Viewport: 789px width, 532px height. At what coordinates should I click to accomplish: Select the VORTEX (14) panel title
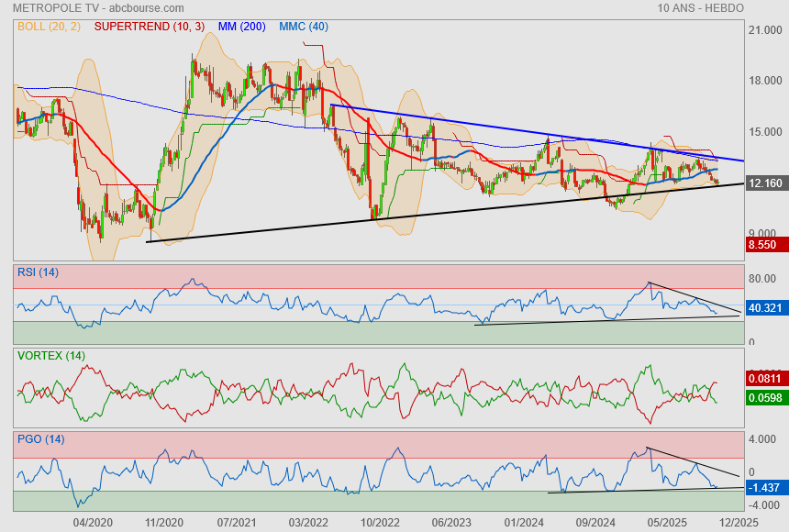[50, 355]
